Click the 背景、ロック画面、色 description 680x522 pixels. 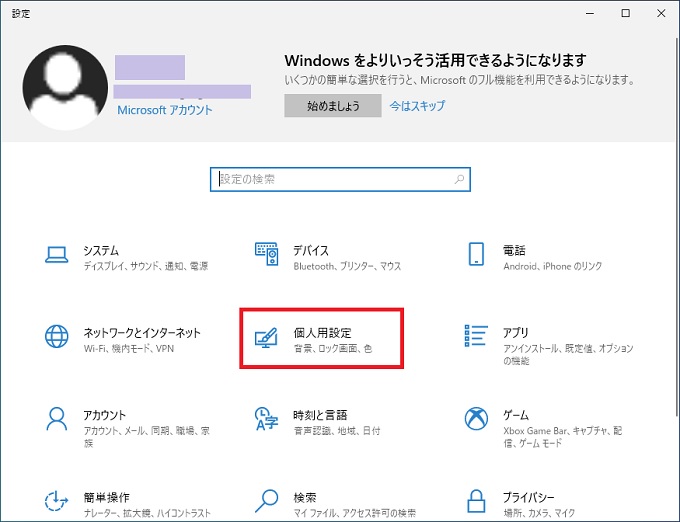[333, 349]
